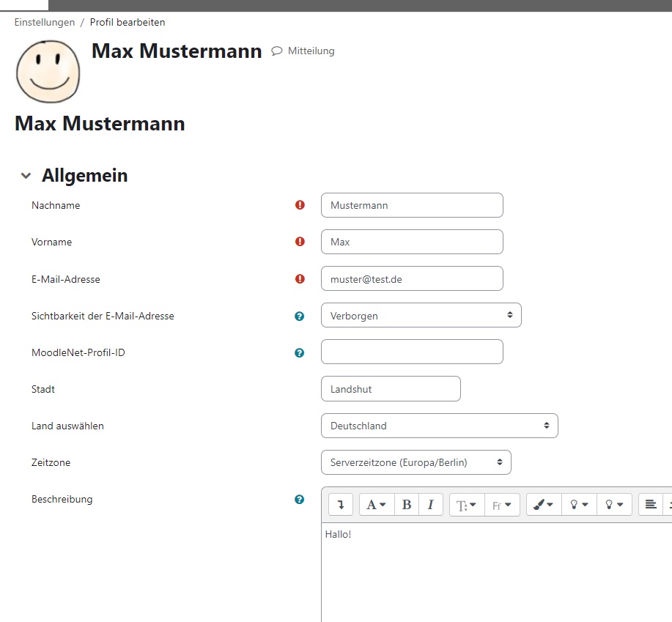Open help icon next to Beschreibung
Viewport: 672px width, 622px height.
point(299,500)
